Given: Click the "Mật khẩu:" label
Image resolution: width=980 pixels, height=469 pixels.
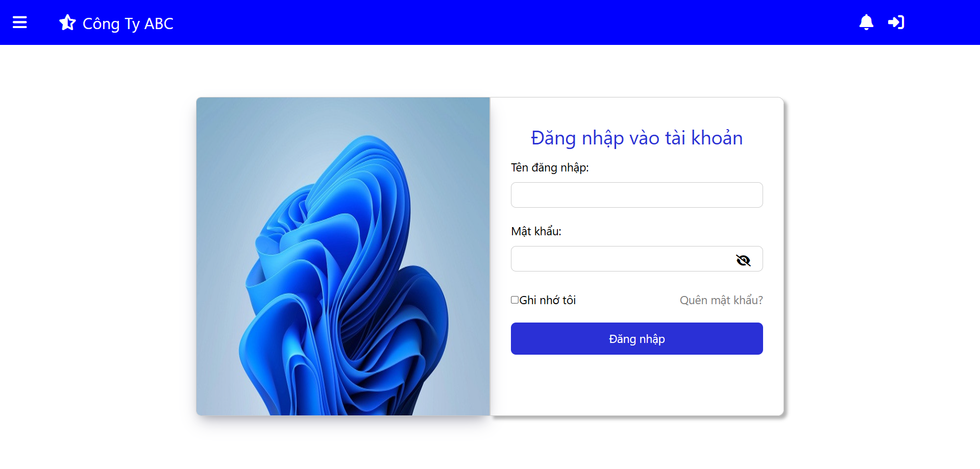Looking at the screenshot, I should pyautogui.click(x=536, y=231).
